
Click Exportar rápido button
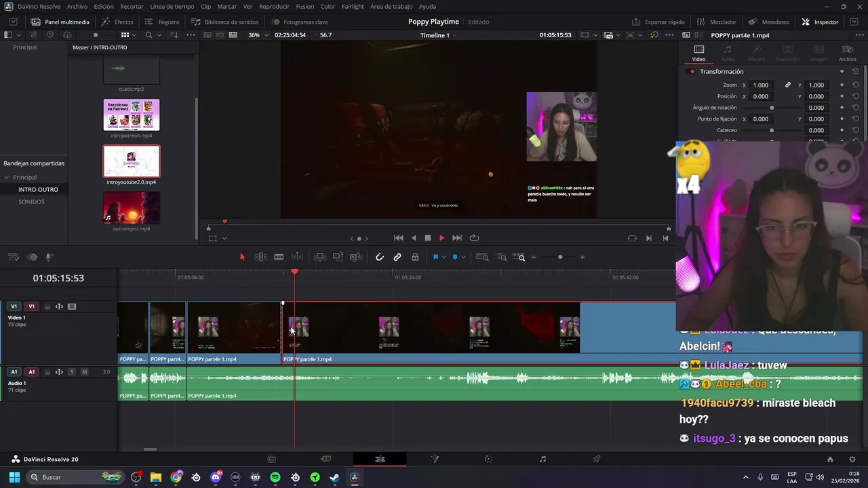click(x=658, y=22)
